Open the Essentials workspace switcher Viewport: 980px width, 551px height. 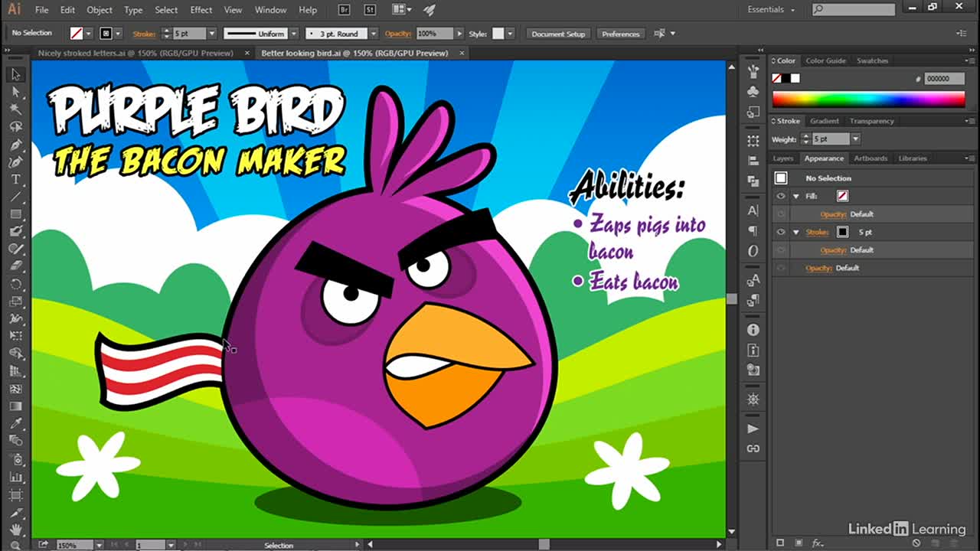[x=771, y=10]
